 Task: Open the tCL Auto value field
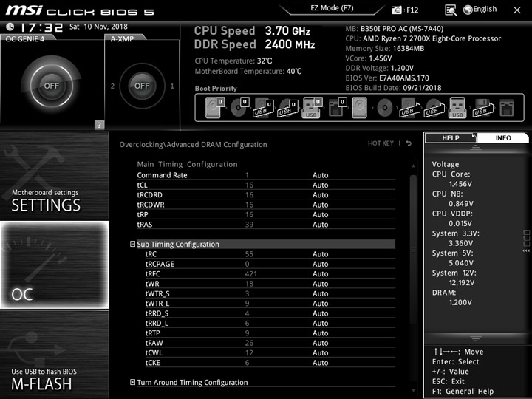320,185
